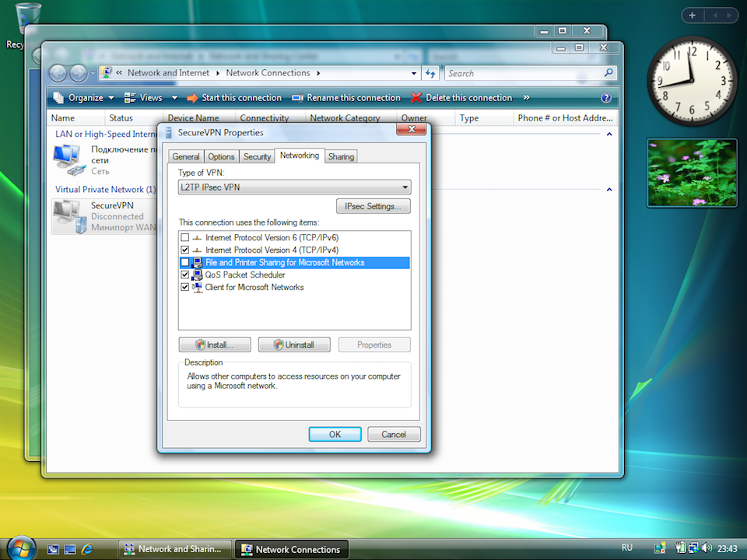This screenshot has height=560, width=747.
Task: Expand the breadcrumb arrow after Network Connections
Action: (x=318, y=73)
